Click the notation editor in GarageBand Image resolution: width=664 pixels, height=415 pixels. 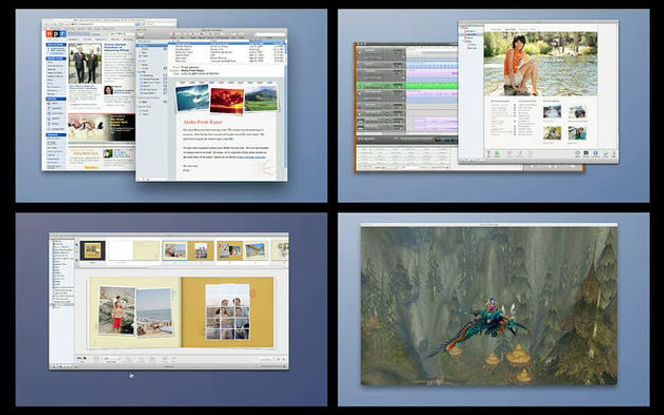pos(407,158)
